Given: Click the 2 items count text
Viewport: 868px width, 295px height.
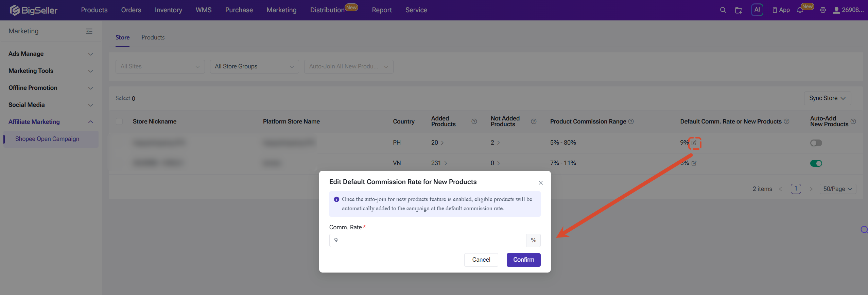Looking at the screenshot, I should tap(762, 189).
